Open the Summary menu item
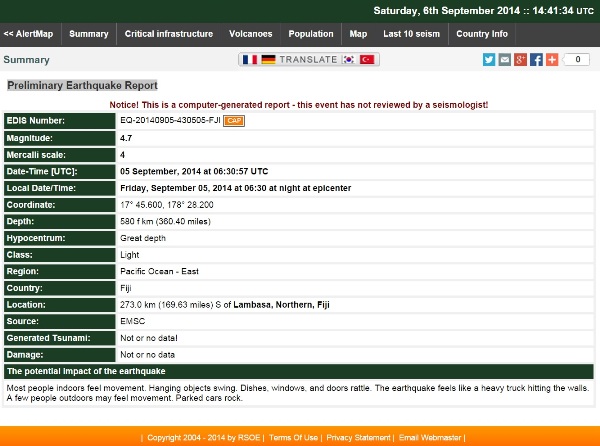 pyautogui.click(x=89, y=34)
